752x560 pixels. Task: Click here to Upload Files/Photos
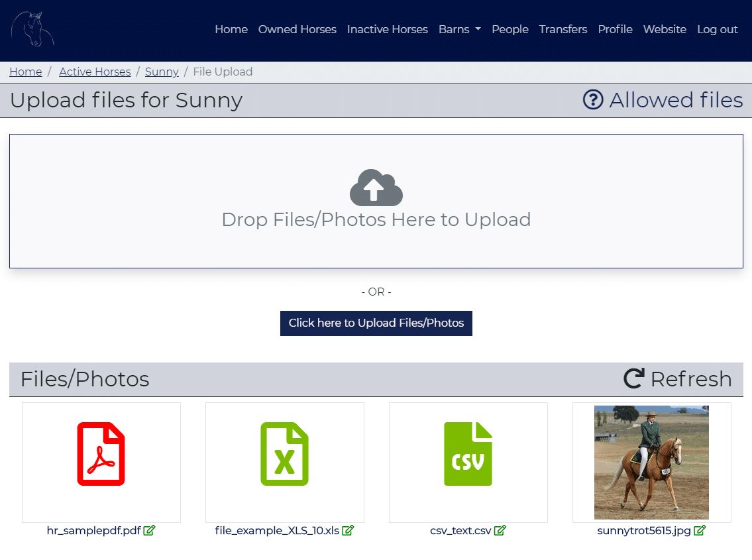pyautogui.click(x=376, y=323)
